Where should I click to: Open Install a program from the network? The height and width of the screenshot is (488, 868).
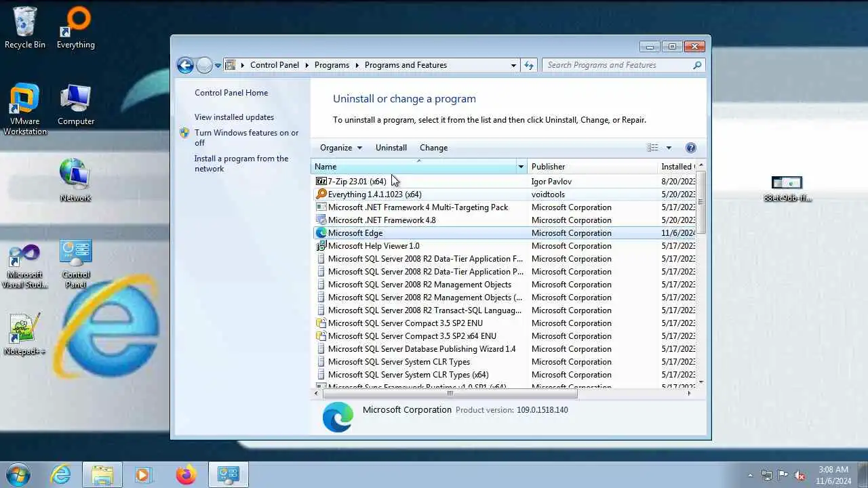click(241, 163)
